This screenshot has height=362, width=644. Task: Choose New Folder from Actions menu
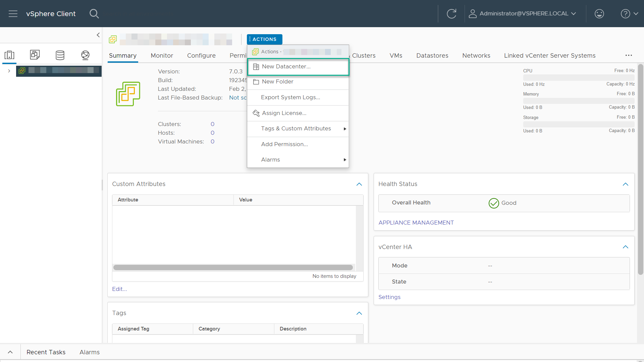298,82
